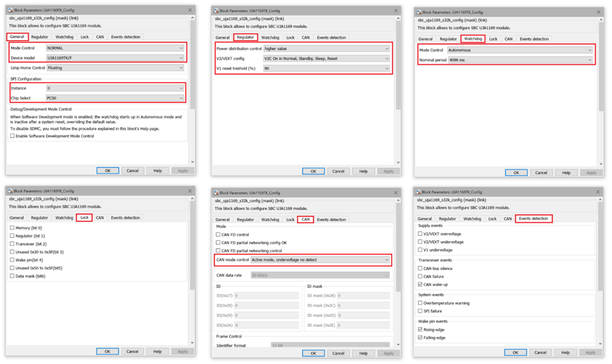Screen dimensions: 612x364
Task: Open the V2/VEXT config dropdown
Action: point(326,58)
